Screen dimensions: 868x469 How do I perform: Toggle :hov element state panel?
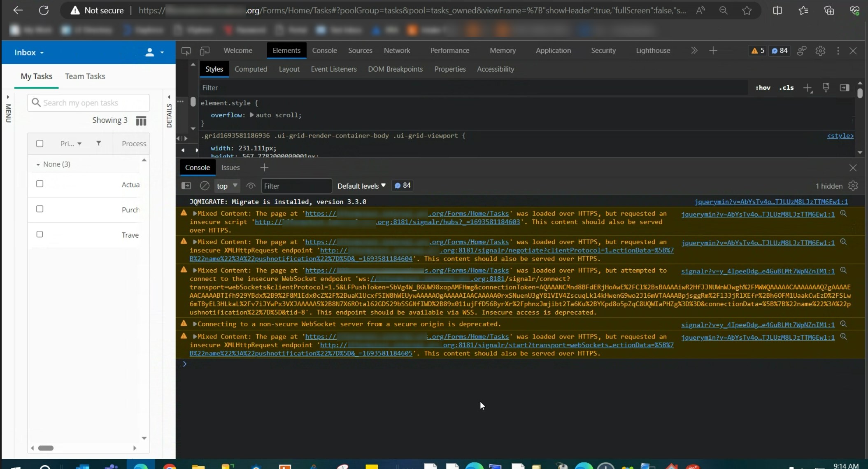(763, 87)
